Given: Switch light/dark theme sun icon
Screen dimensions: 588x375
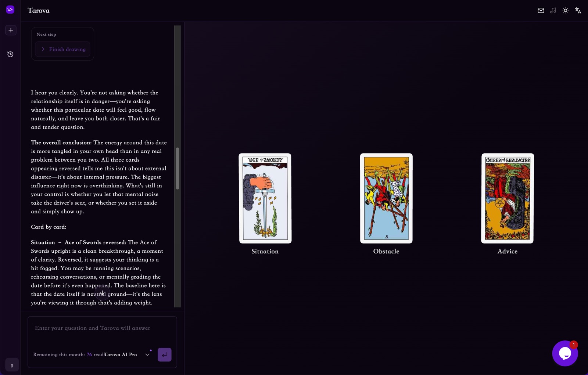Looking at the screenshot, I should click(x=566, y=11).
